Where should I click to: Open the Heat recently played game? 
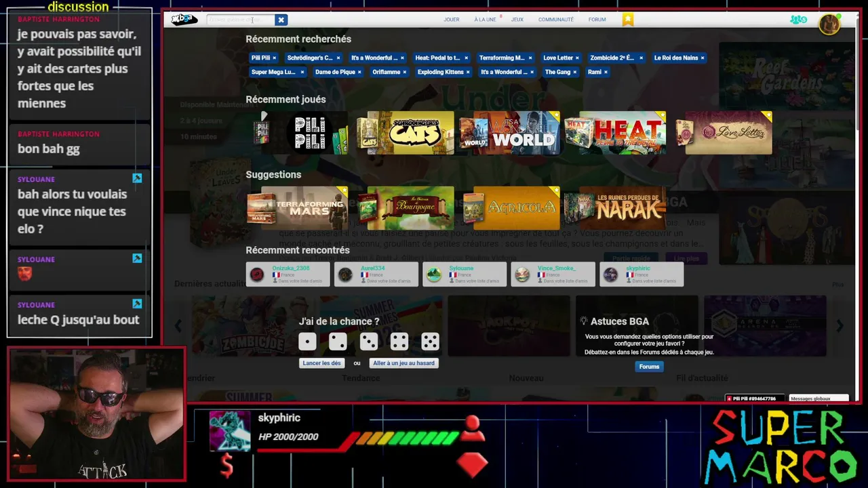click(615, 133)
